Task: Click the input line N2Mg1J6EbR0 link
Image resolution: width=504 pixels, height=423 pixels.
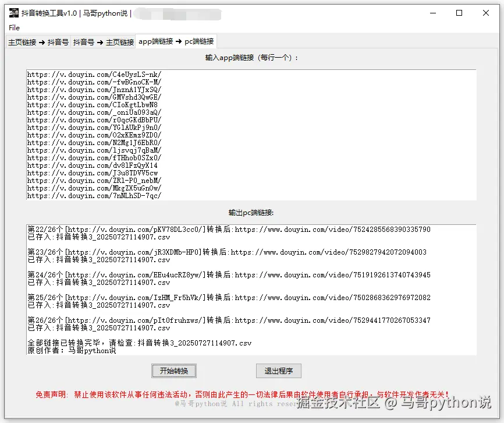Action: pos(94,143)
